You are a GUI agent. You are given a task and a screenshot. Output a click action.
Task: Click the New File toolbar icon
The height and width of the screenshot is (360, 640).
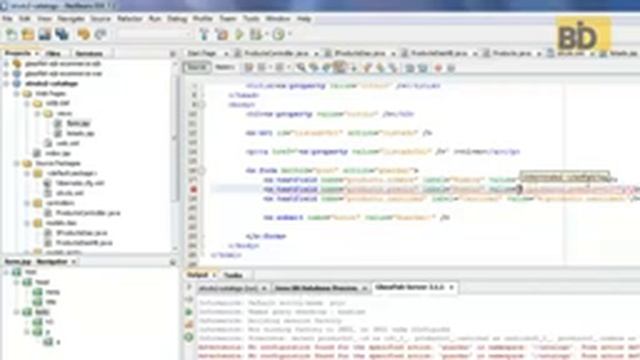click(x=11, y=35)
